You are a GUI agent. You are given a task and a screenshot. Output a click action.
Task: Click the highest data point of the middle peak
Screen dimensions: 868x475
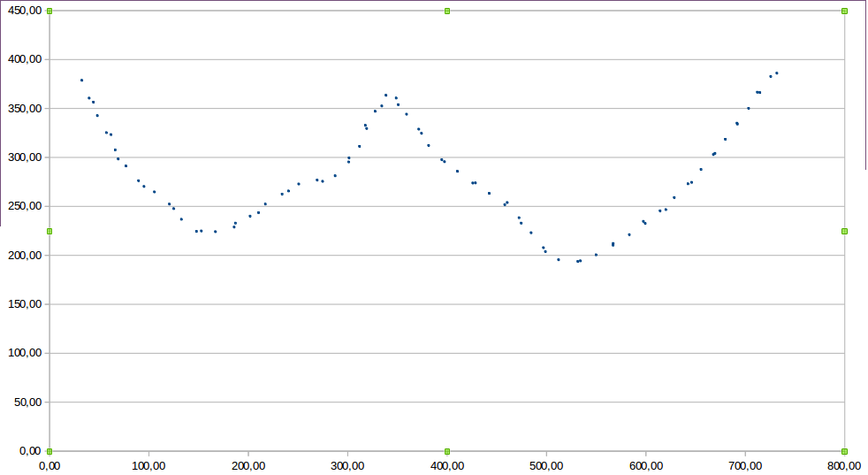tap(385, 96)
